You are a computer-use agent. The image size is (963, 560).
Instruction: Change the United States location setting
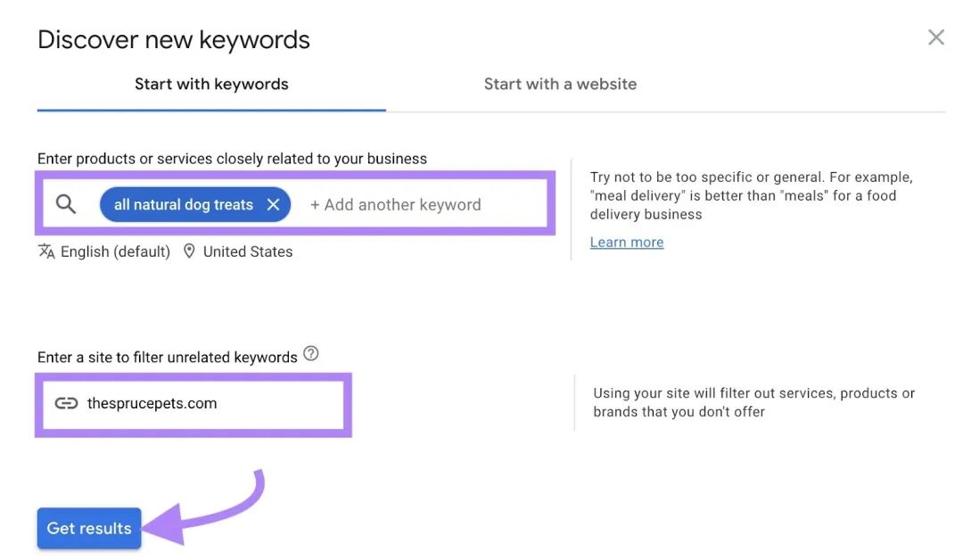click(x=248, y=251)
